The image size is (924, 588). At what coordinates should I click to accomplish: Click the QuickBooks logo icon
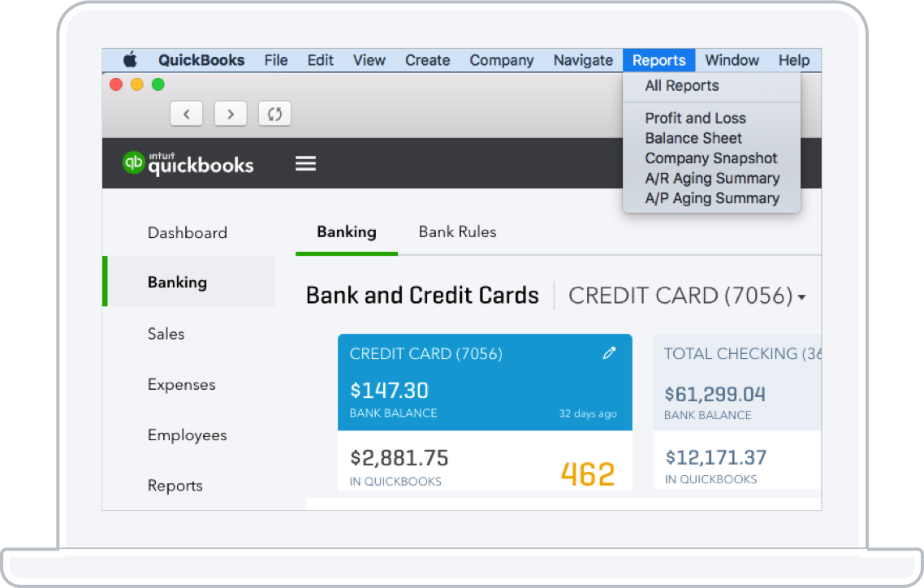coord(134,163)
